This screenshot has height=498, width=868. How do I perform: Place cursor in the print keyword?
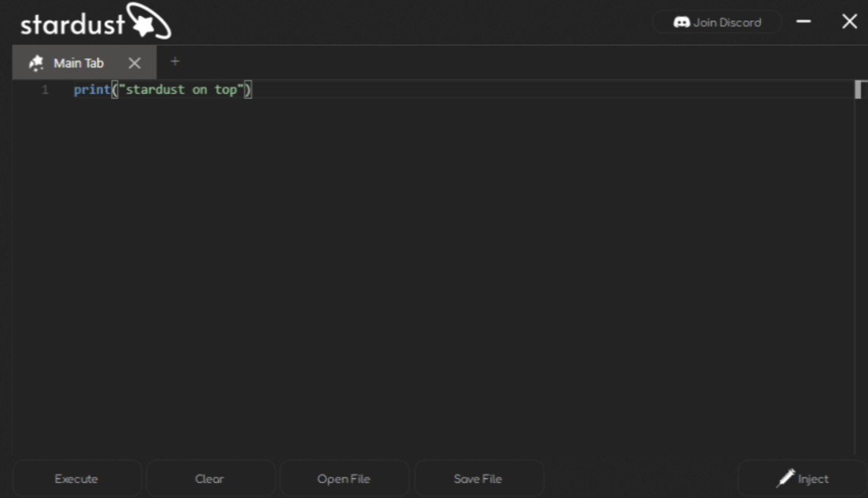92,90
